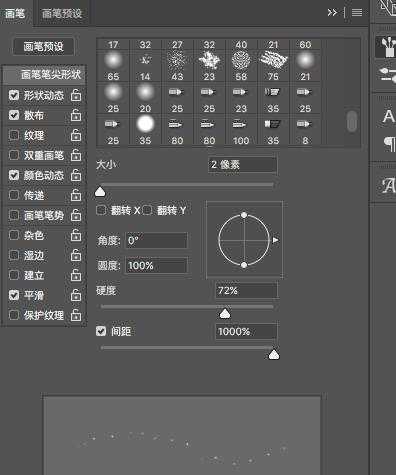Click the 硬度 hardness slider handle
396x475 pixels.
pos(225,313)
